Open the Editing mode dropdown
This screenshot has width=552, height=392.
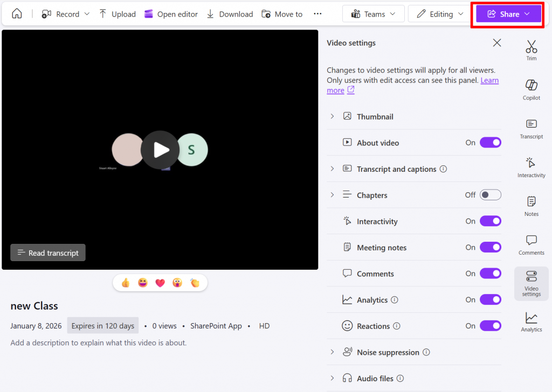click(440, 14)
